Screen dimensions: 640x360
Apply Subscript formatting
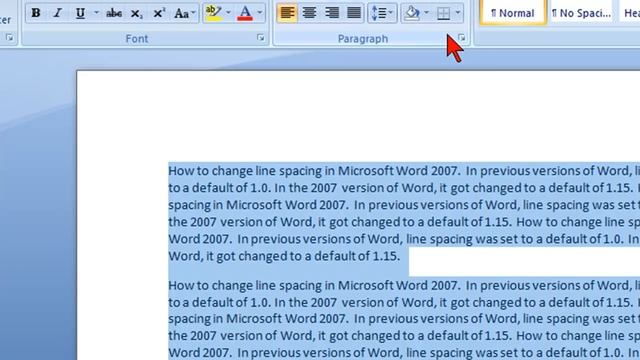pos(136,13)
